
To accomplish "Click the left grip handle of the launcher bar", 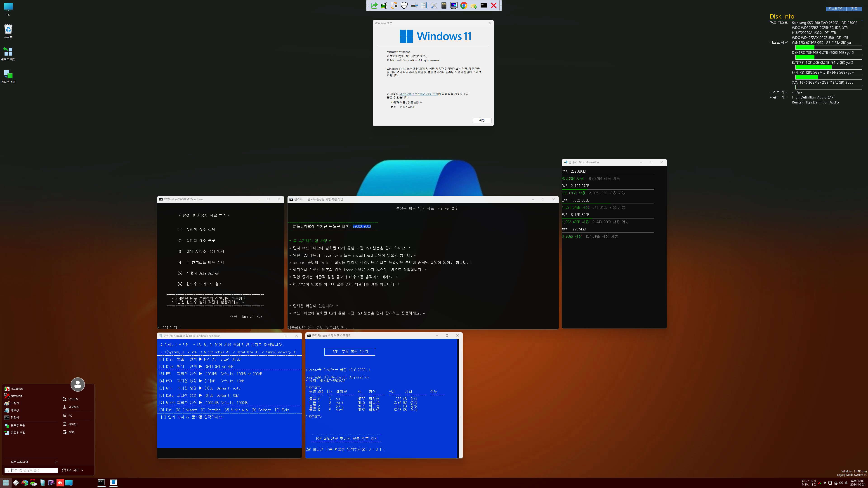I will (368, 5).
